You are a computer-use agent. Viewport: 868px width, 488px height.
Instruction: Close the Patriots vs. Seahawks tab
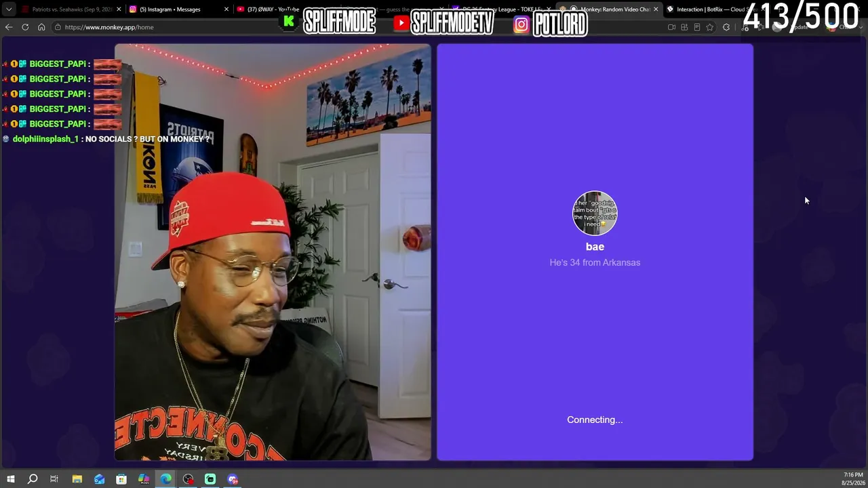(119, 9)
